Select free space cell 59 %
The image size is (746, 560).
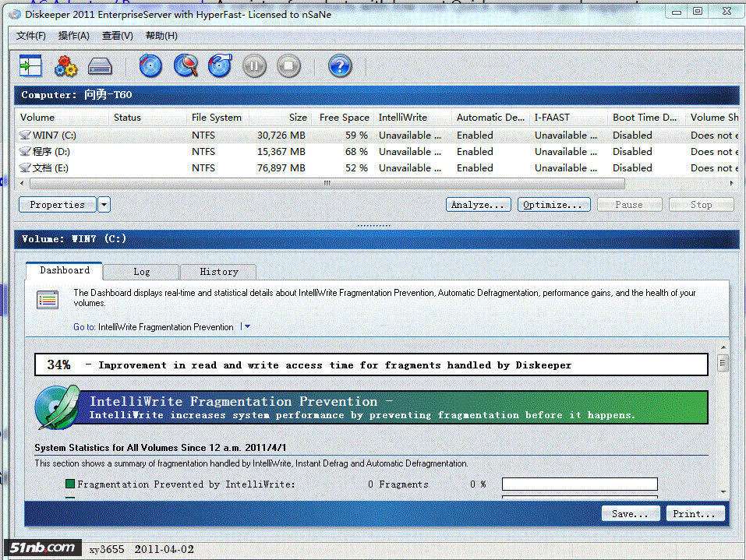point(356,136)
